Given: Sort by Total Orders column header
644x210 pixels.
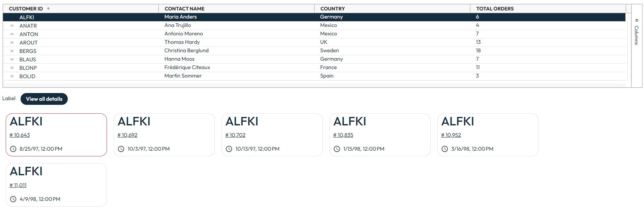Looking at the screenshot, I should click(495, 9).
